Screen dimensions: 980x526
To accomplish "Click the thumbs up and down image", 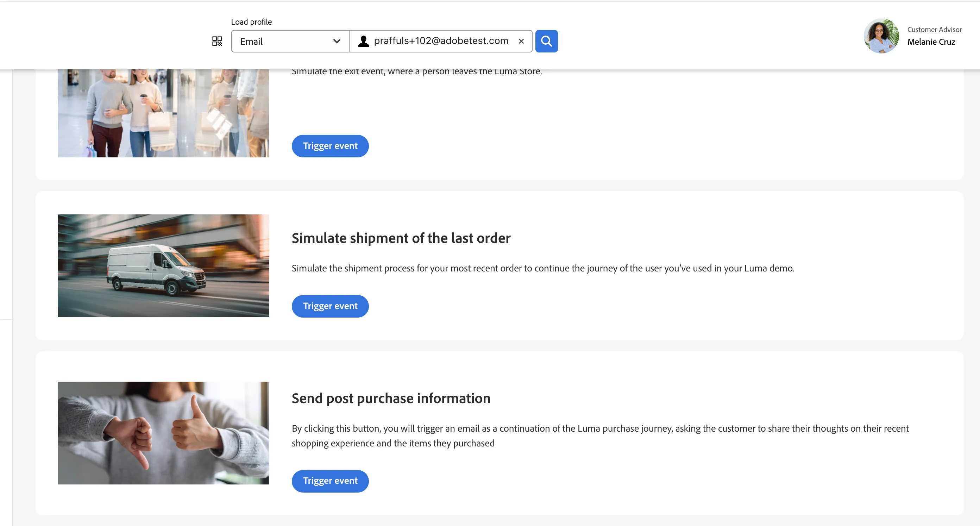I will (164, 433).
